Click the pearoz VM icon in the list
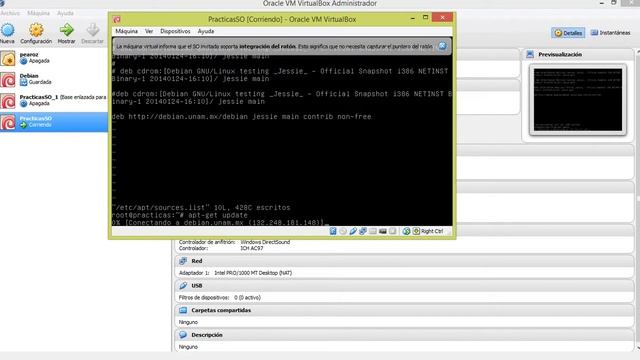The height and width of the screenshot is (360, 640). (8, 58)
